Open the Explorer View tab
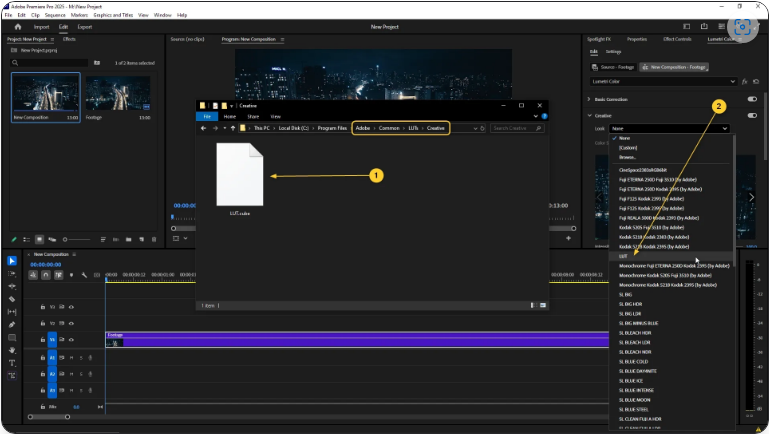The width and height of the screenshot is (769, 434). 276,116
